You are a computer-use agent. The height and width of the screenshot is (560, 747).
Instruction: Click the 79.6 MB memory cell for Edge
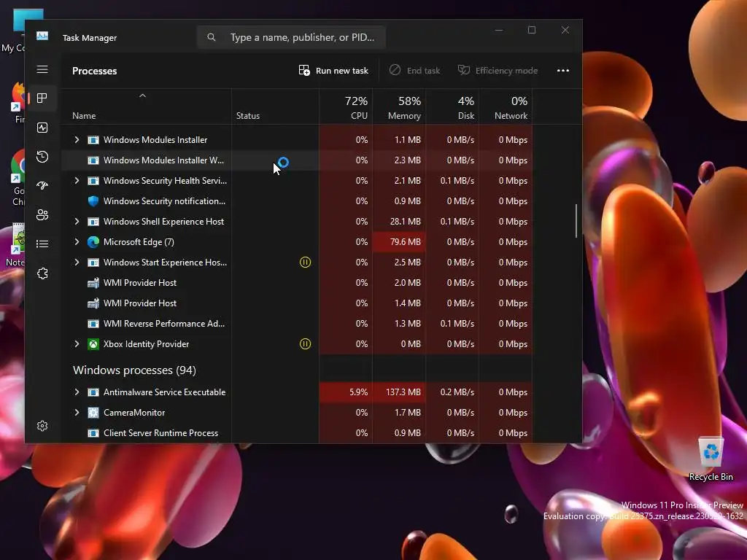(399, 242)
